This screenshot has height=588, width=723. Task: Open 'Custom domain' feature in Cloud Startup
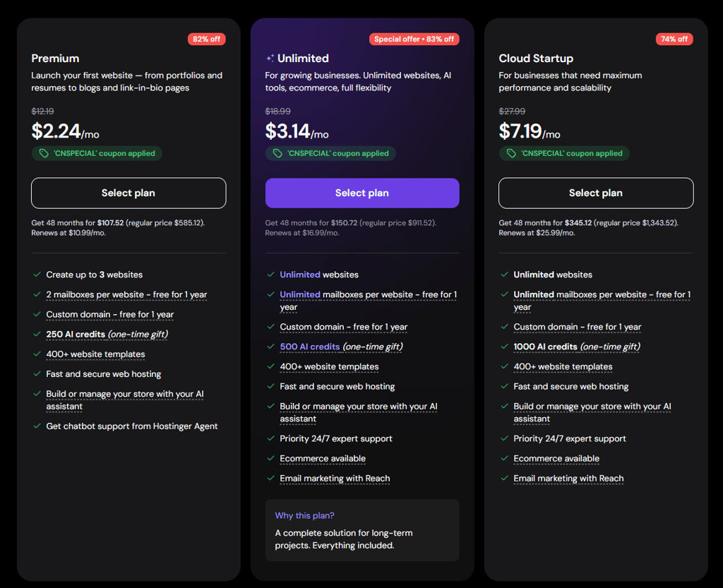[x=578, y=327]
